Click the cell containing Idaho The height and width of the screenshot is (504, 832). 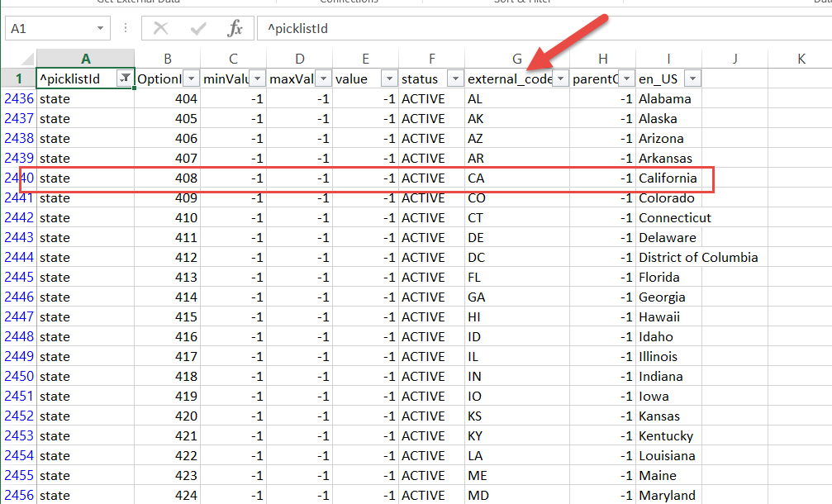coord(668,337)
